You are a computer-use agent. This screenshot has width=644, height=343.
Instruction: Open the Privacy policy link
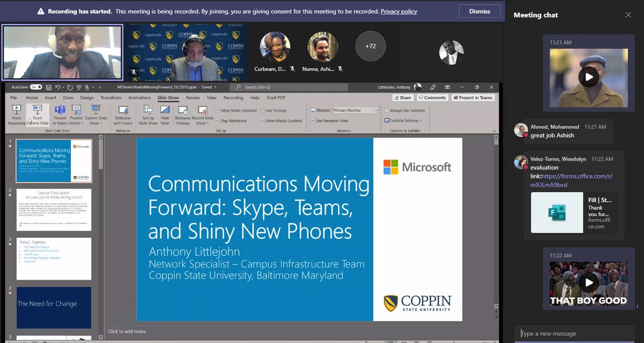[x=399, y=11]
